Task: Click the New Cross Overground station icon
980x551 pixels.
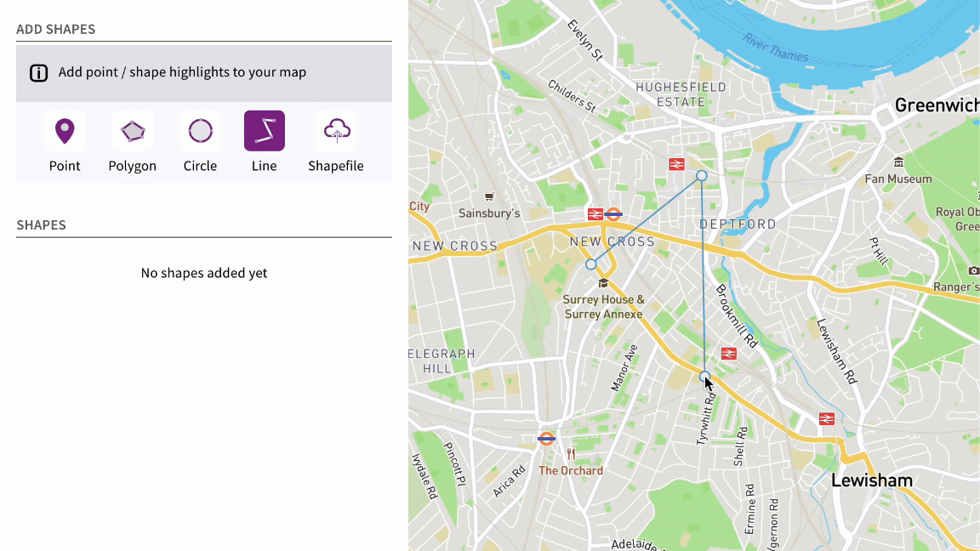Action: click(612, 214)
